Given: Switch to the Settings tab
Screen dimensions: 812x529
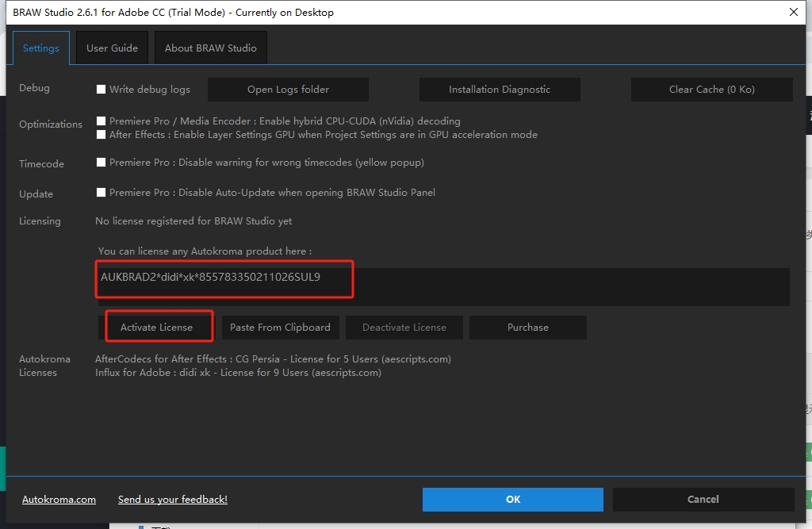Looking at the screenshot, I should 41,48.
